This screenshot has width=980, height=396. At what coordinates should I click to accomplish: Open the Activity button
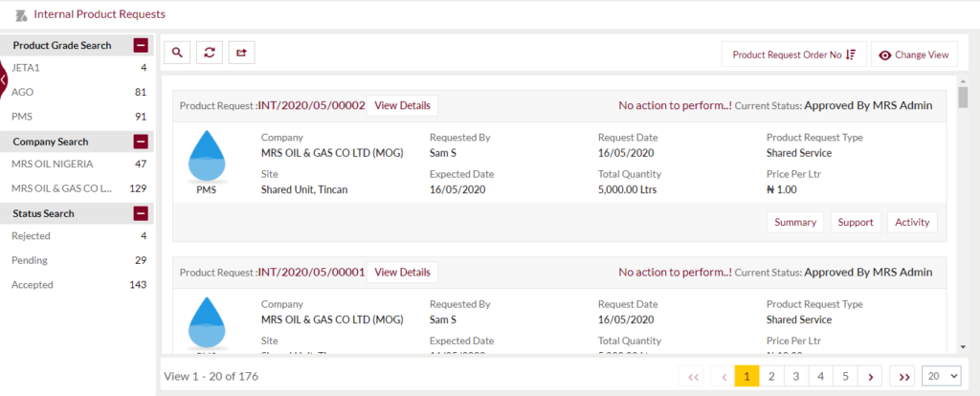(x=912, y=222)
